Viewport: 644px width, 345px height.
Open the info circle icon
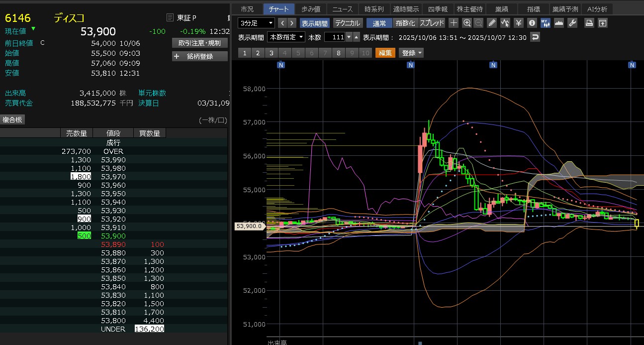click(x=532, y=23)
